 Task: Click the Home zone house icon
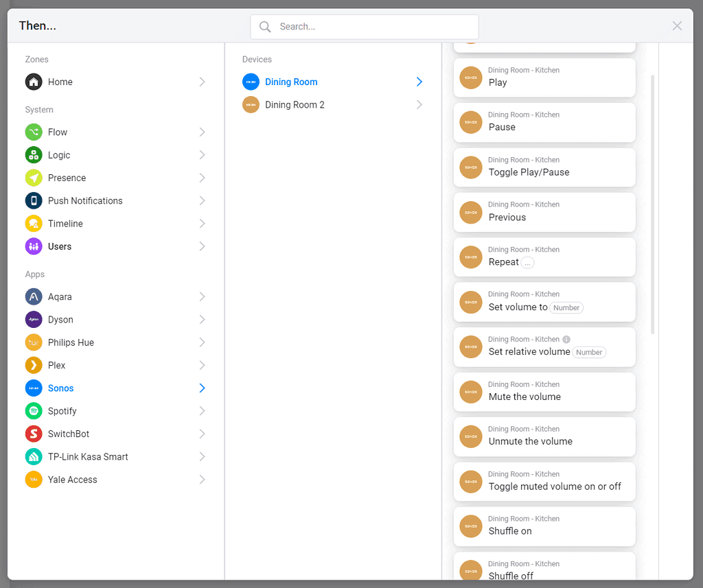[x=34, y=82]
